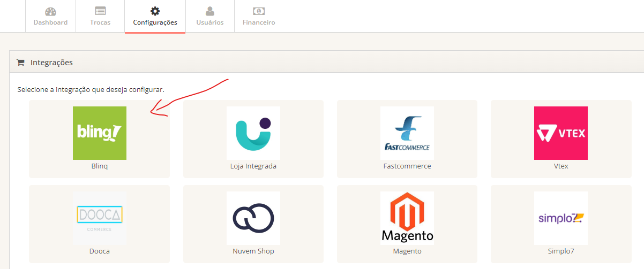Switch to the Trocas tab
Image resolution: width=644 pixels, height=269 pixels.
click(x=100, y=17)
